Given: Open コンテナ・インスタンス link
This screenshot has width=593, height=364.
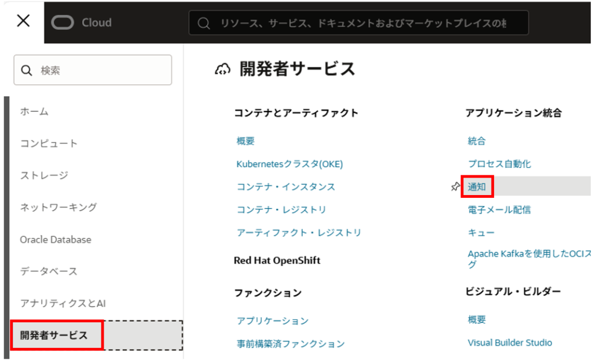Looking at the screenshot, I should [x=285, y=187].
